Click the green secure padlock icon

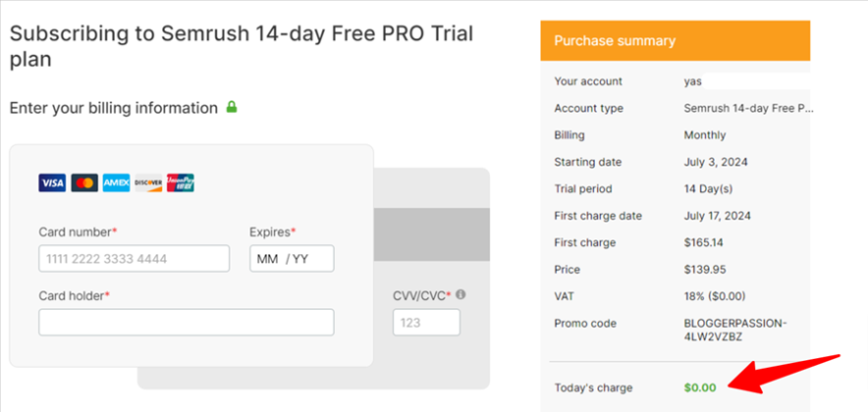point(232,107)
